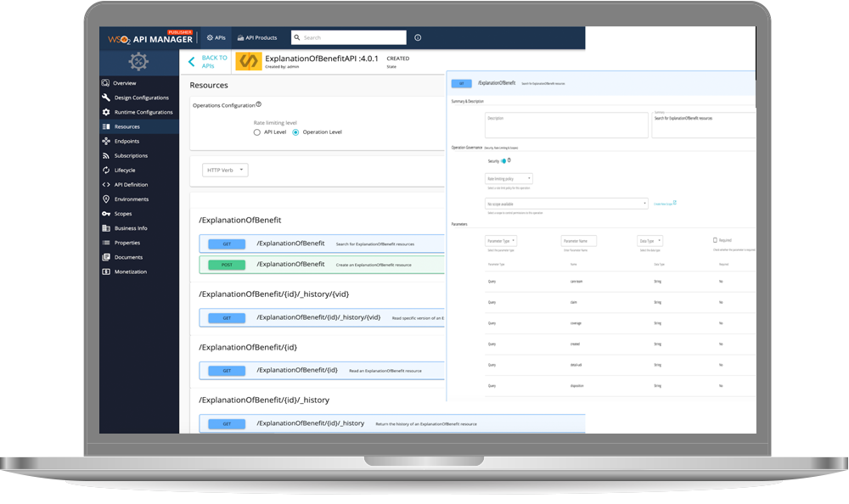
Task: Click the ExplanationOfBenefitAPI :4.0.1 title
Action: click(322, 59)
